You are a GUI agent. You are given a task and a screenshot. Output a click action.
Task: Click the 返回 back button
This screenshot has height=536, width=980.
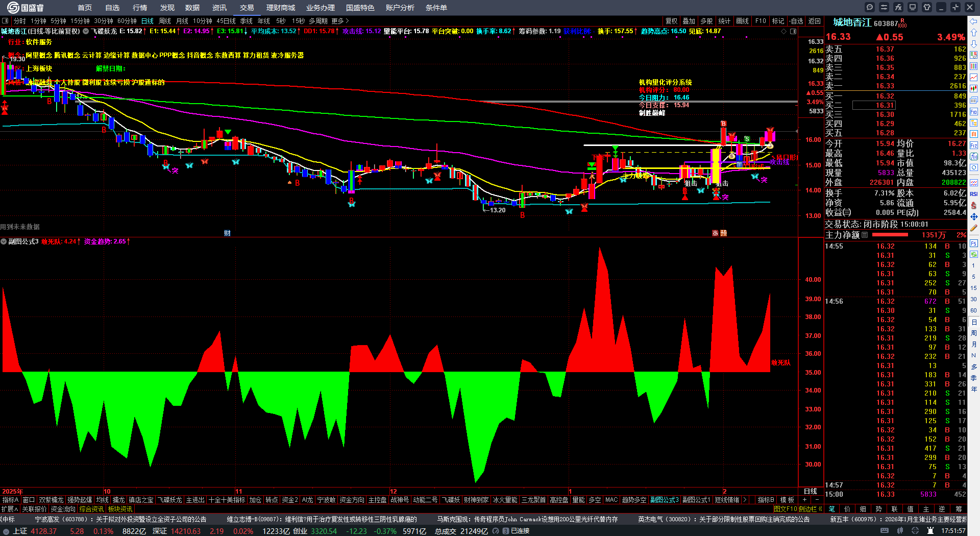815,21
